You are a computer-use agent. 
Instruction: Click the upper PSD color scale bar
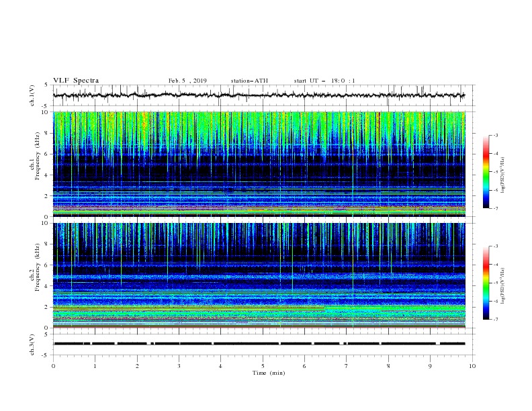tap(486, 172)
